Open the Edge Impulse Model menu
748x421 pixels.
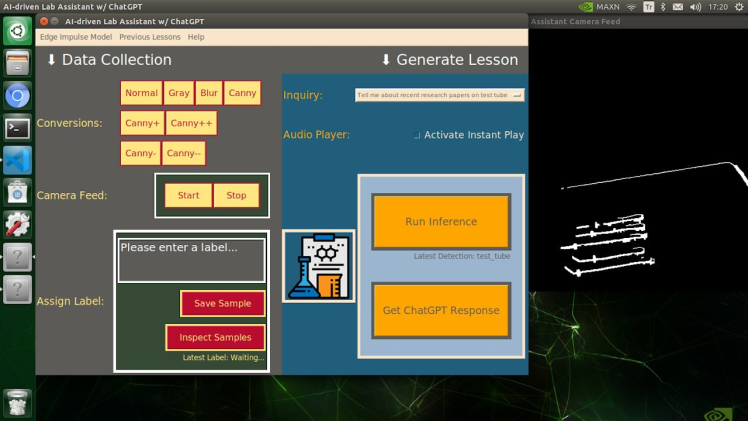(75, 37)
